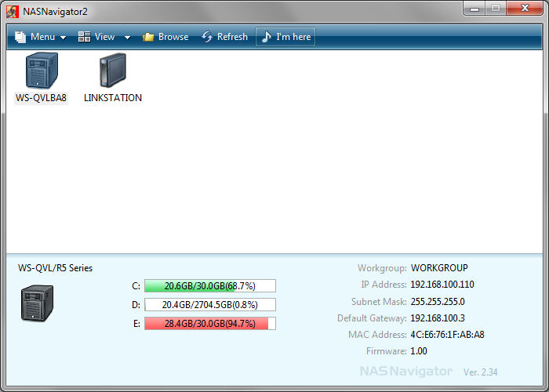Click the I'm here button label
This screenshot has width=549, height=392.
click(293, 37)
